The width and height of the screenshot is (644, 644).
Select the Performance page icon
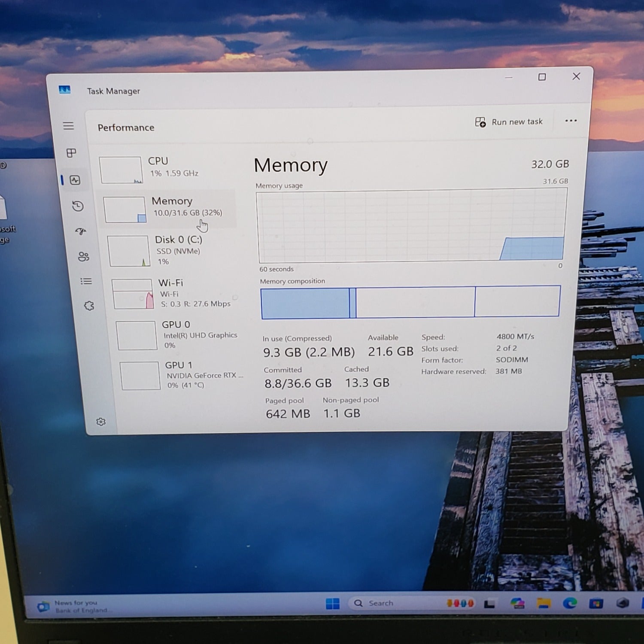pos(75,180)
